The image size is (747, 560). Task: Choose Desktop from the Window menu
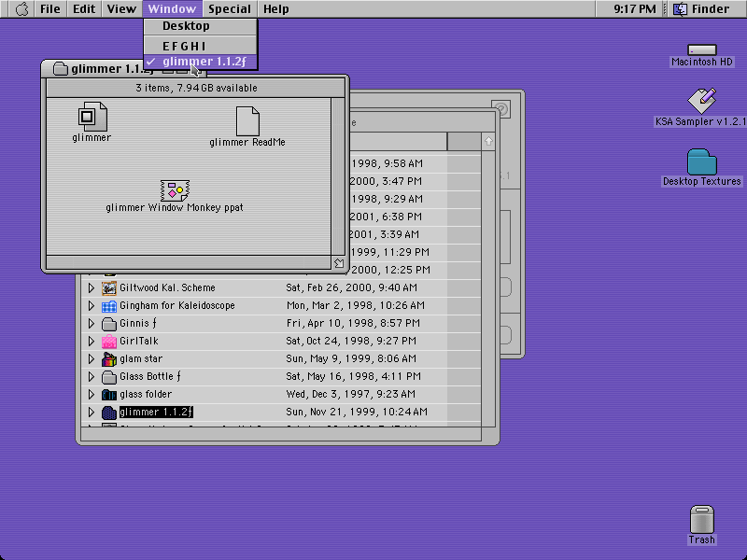click(x=201, y=26)
